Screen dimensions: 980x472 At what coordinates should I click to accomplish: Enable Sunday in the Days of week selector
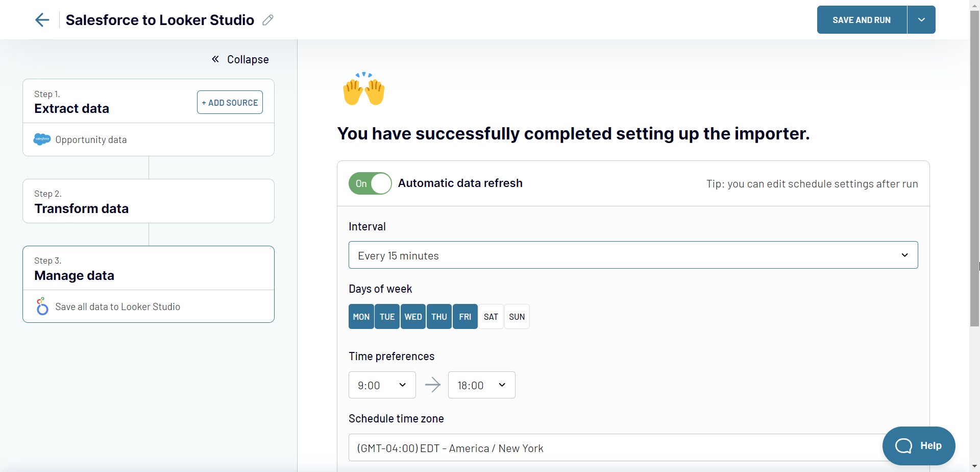pos(517,316)
